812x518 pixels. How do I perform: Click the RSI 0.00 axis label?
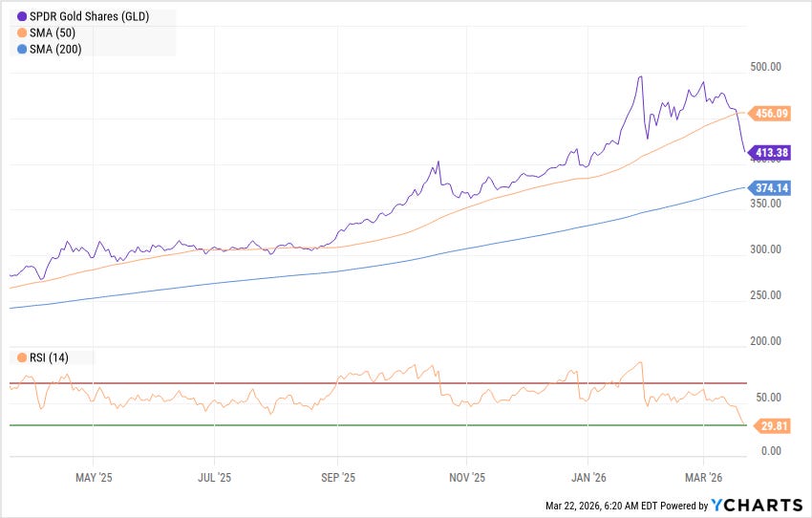click(771, 451)
